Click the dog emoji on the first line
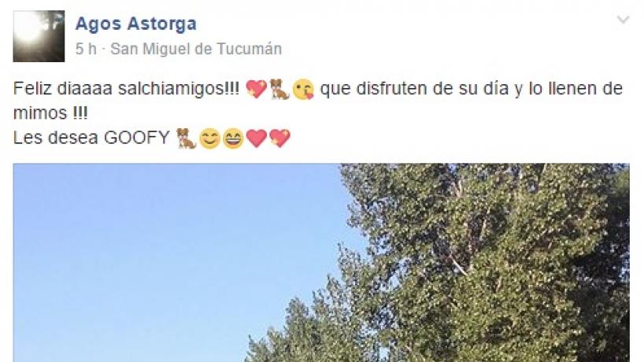This screenshot has height=362, width=644. tap(279, 89)
